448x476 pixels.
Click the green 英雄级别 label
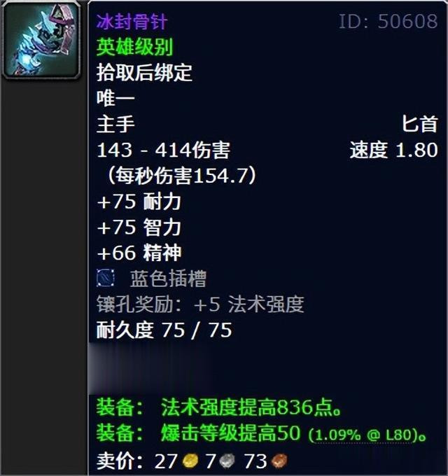click(135, 47)
